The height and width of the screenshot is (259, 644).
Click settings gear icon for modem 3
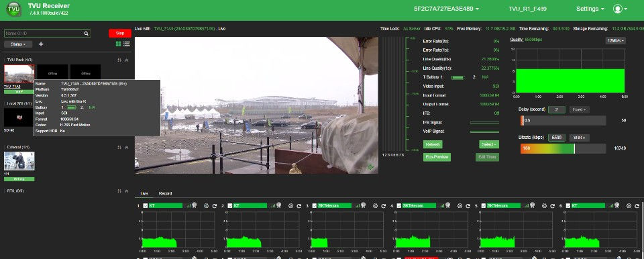(x=376, y=205)
